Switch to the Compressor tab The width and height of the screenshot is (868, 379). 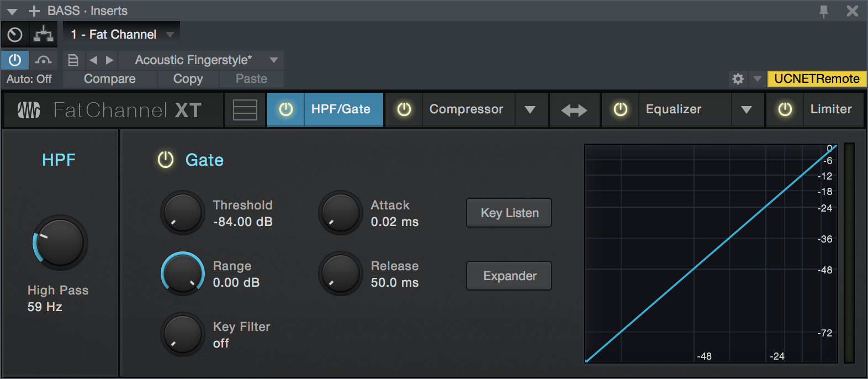tap(467, 109)
